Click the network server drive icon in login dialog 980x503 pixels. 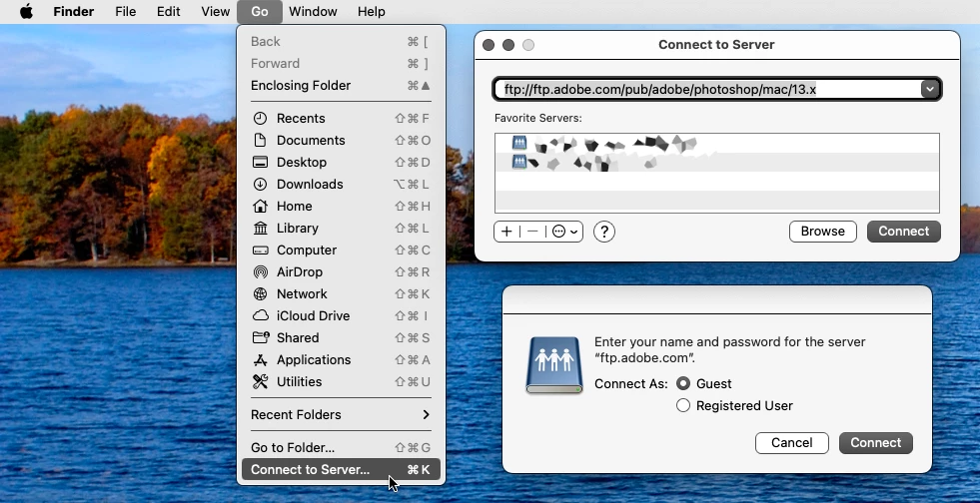[x=554, y=365]
